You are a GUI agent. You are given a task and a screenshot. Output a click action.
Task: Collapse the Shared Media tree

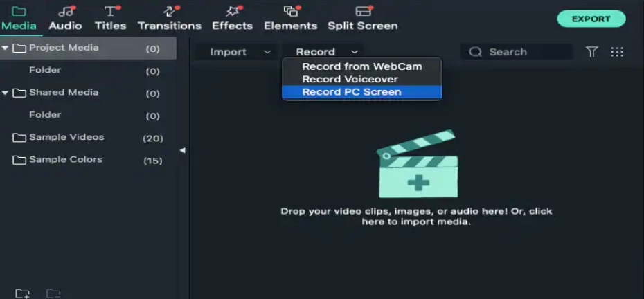click(x=5, y=93)
